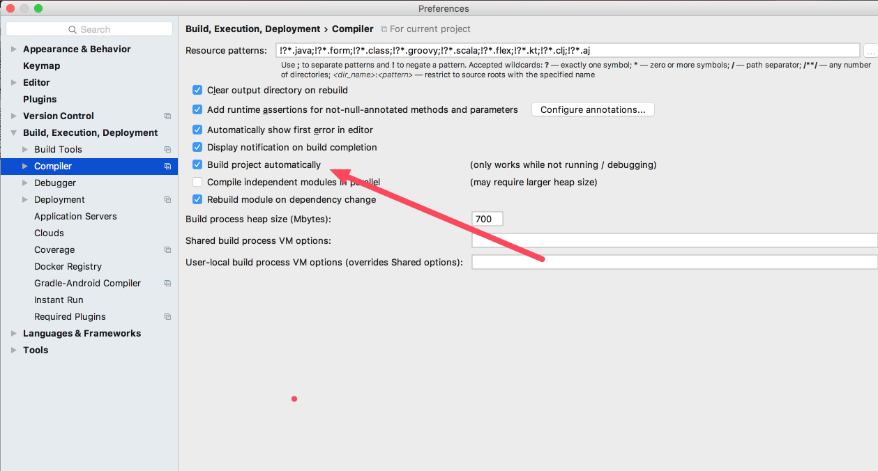Select Docker Registry in the sidebar
Screen dimensions: 878x471
pos(68,266)
